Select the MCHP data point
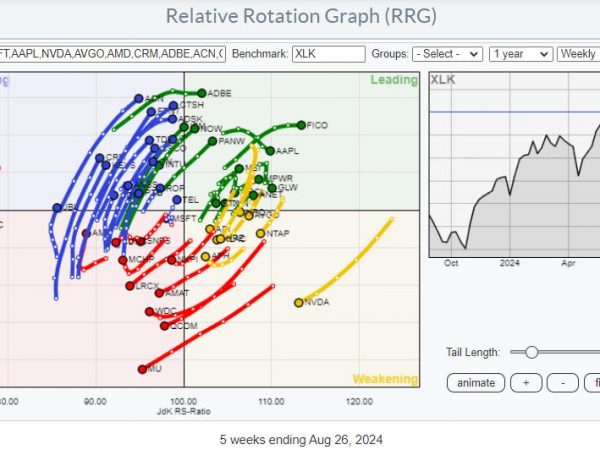This screenshot has height=450, width=600. (122, 260)
